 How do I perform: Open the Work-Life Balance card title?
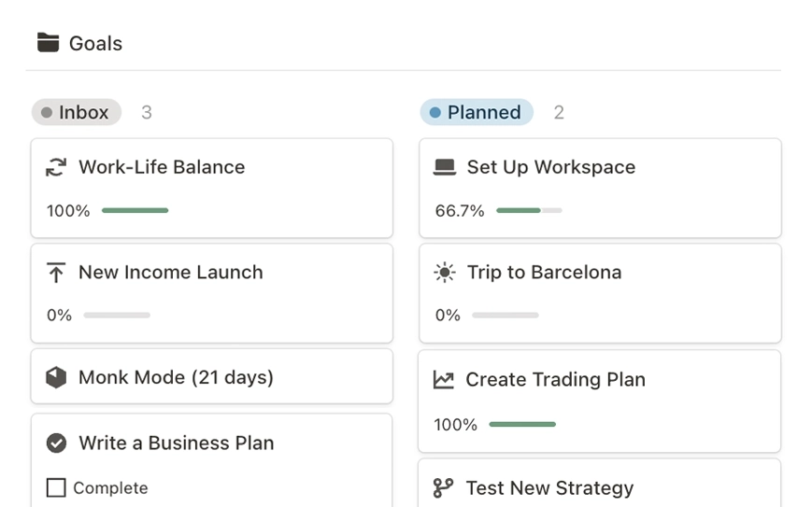(x=162, y=167)
